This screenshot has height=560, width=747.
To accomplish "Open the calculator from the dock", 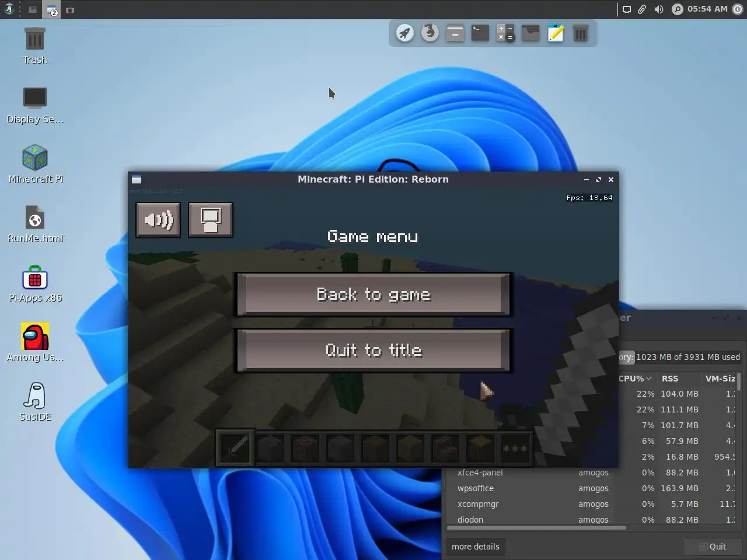I will (505, 33).
